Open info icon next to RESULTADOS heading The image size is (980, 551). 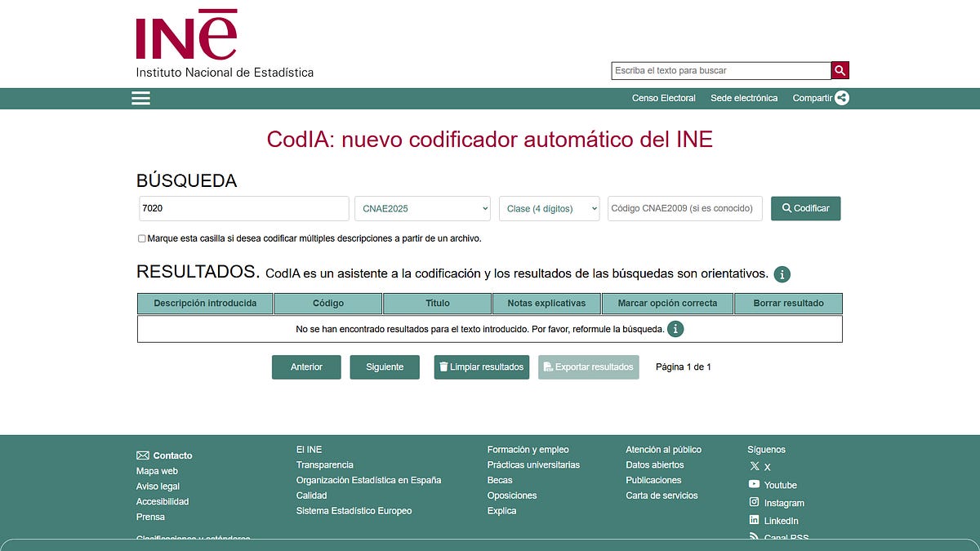(x=782, y=274)
